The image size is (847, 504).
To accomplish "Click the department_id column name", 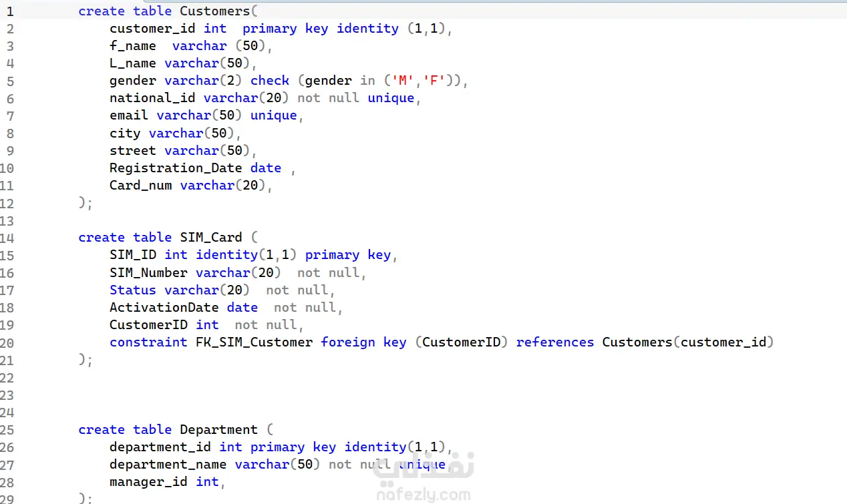I will [x=160, y=447].
